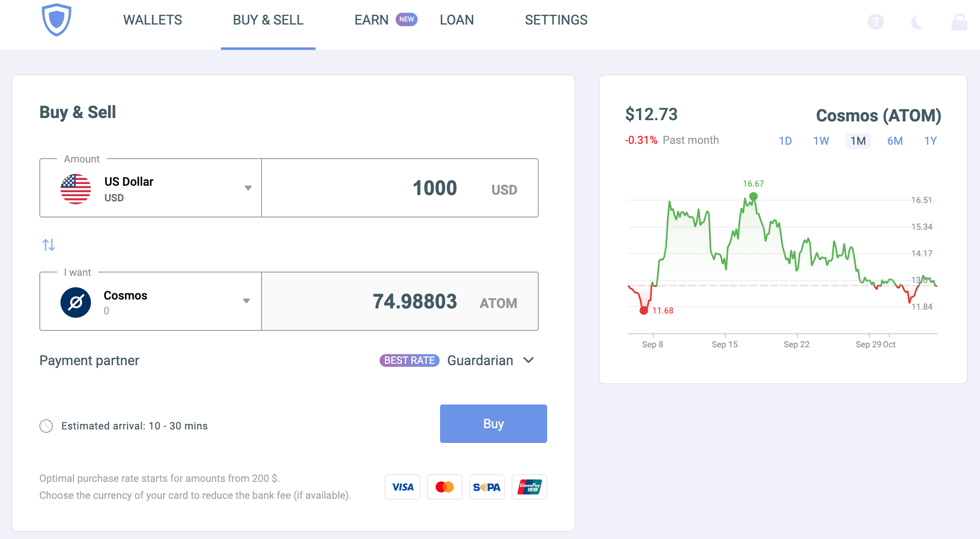The image size is (980, 539).
Task: Choose the UnionPay payment icon
Action: pos(529,487)
